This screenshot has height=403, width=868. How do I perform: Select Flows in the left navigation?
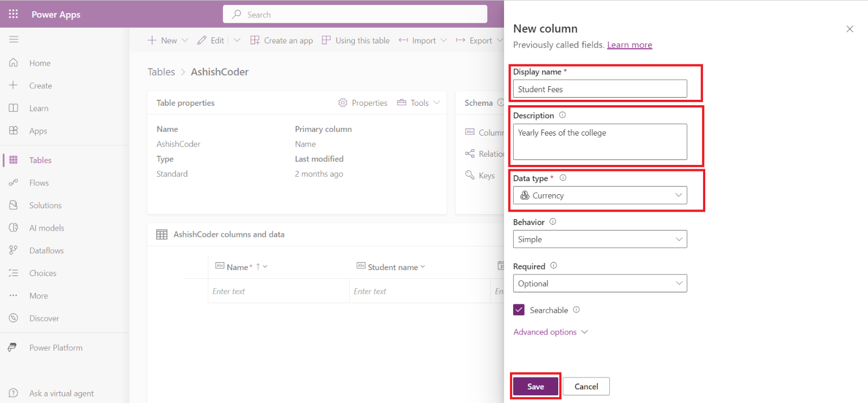(39, 183)
